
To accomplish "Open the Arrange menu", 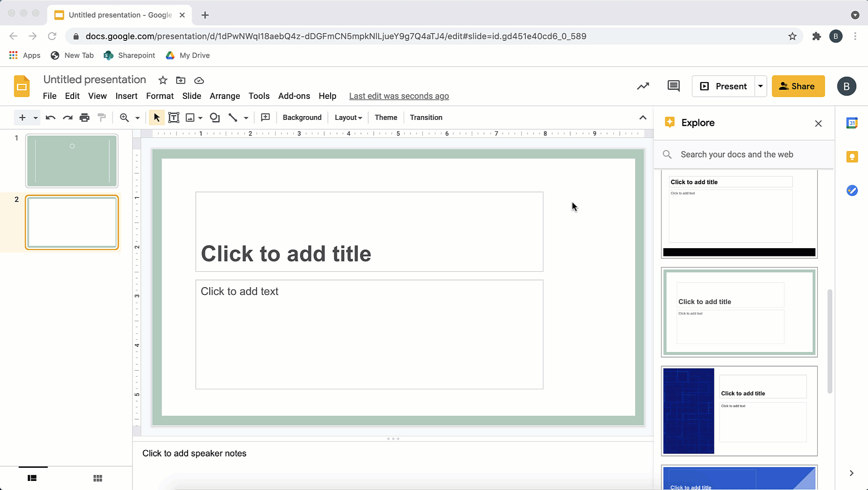I will (x=225, y=96).
